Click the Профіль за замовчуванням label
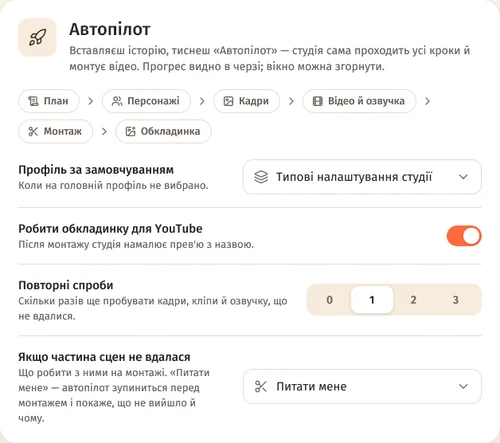The width and height of the screenshot is (500, 443). pyautogui.click(x=96, y=170)
